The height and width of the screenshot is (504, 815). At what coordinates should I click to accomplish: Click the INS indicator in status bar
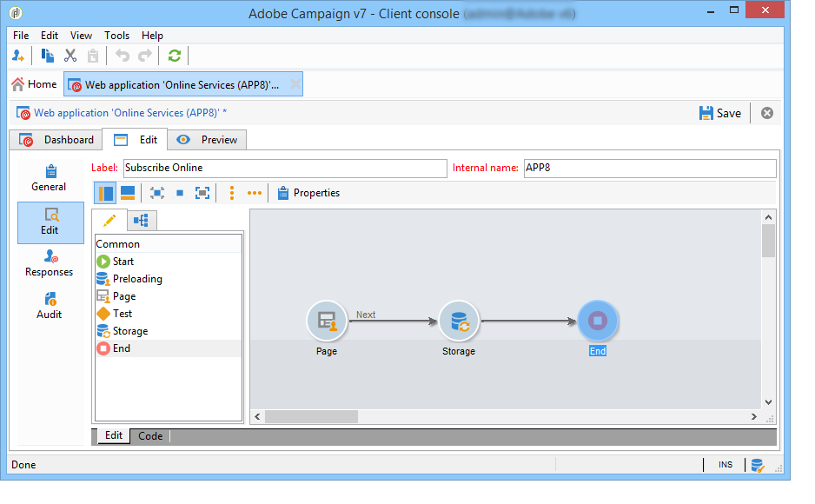pos(726,465)
